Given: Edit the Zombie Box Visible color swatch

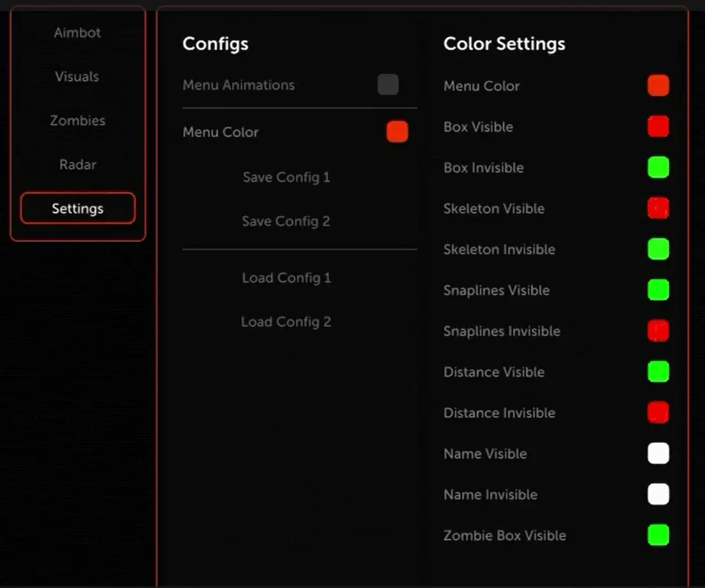Looking at the screenshot, I should (658, 535).
